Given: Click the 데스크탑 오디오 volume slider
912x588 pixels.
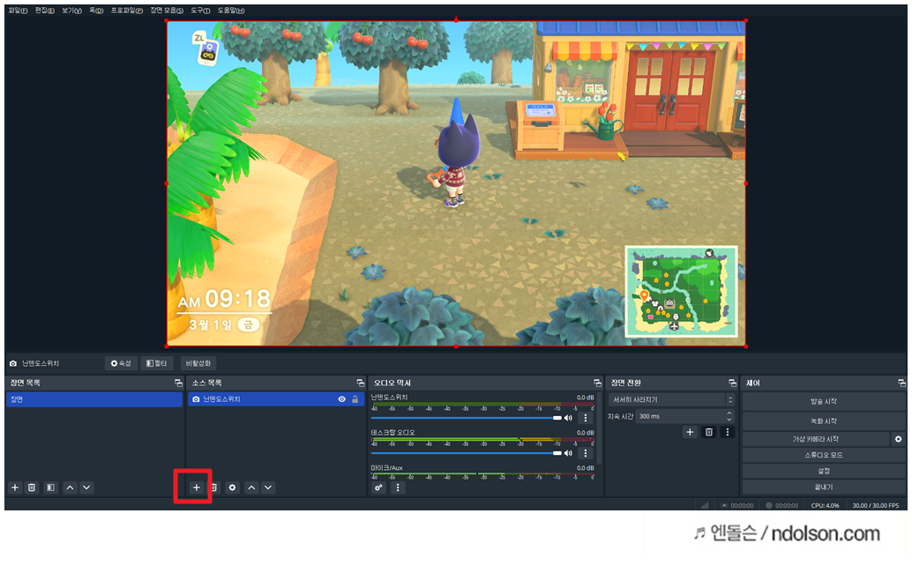Looking at the screenshot, I should click(466, 453).
